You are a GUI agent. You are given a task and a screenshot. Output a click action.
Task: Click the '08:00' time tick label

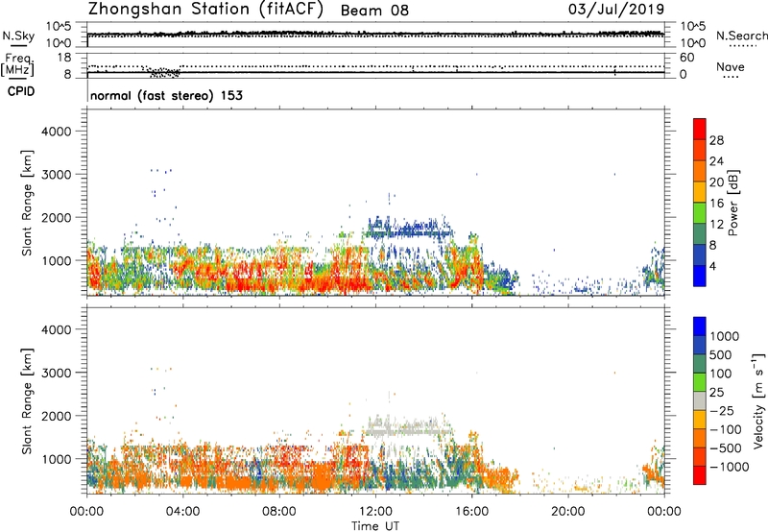click(278, 512)
